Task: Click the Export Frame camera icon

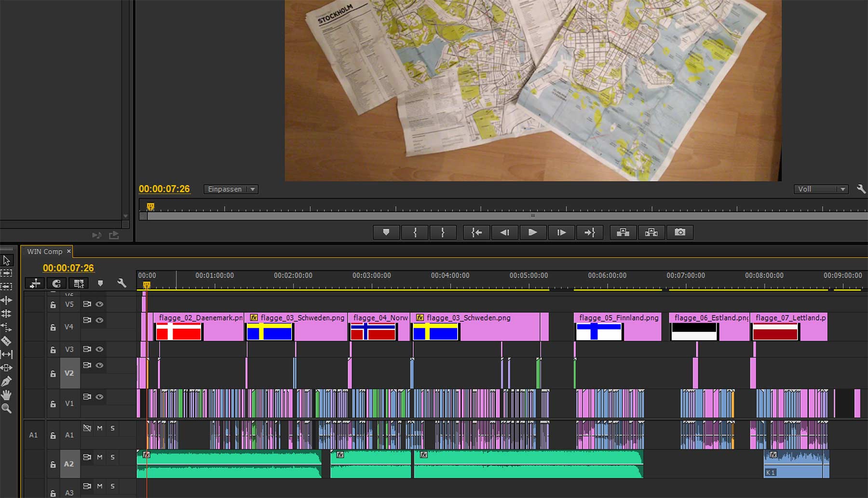Action: [x=679, y=233]
